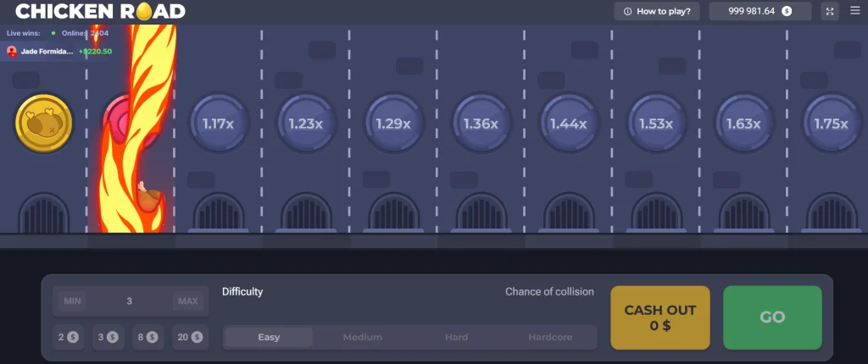
Task: Click sewer grate under 1.17x
Action: coord(219,212)
